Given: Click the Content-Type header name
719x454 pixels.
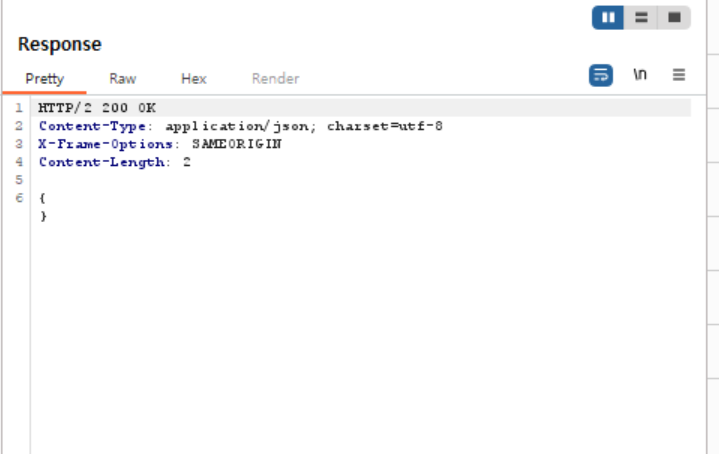Looking at the screenshot, I should click(92, 126).
